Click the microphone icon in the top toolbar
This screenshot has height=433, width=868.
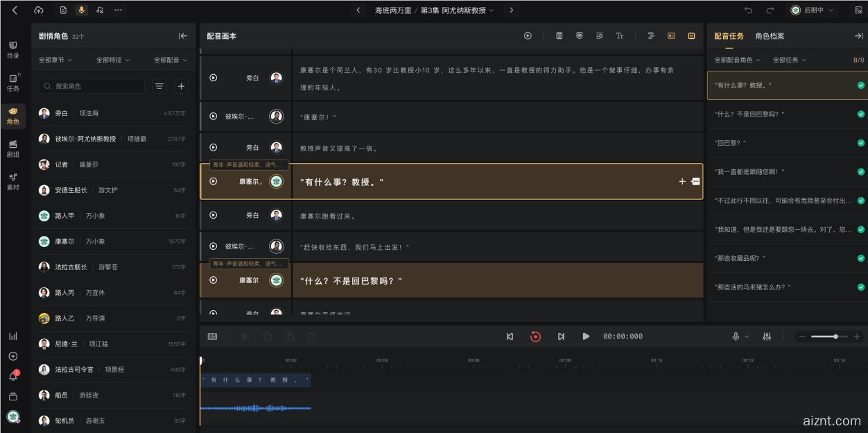coord(82,10)
